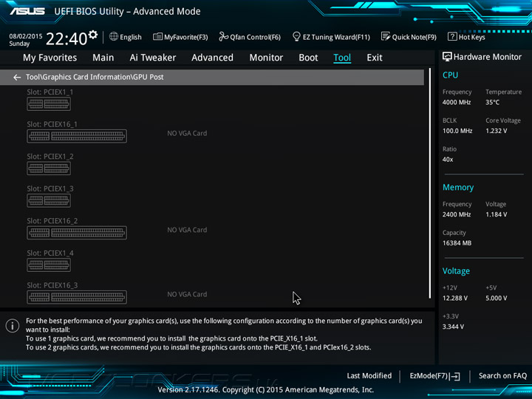Click the PCIEX16_1 slot graphic

(77, 136)
